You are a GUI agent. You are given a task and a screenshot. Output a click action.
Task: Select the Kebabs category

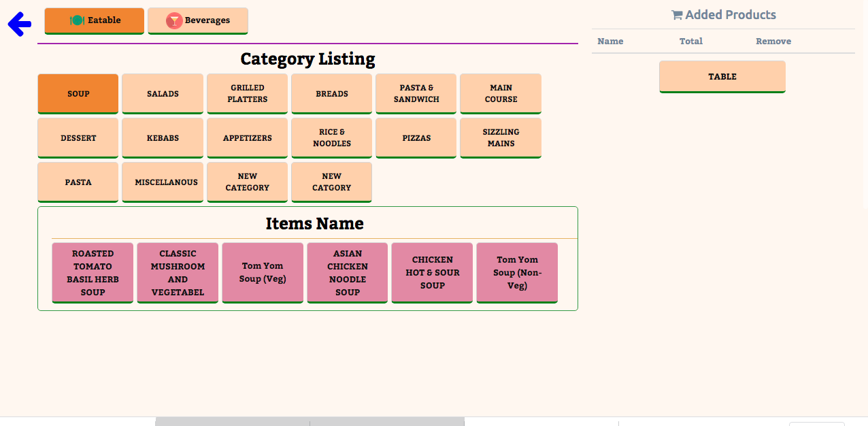[163, 138]
